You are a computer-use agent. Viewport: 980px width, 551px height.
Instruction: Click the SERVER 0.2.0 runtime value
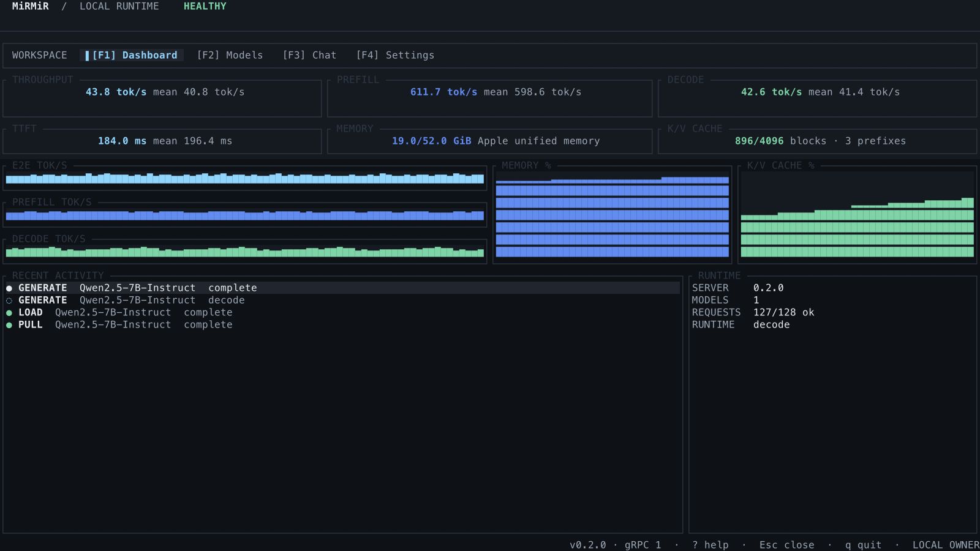pos(769,288)
